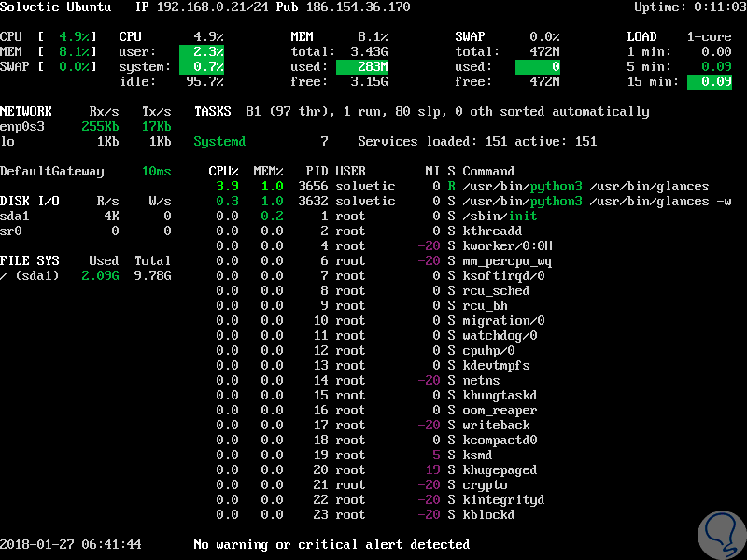Click the DefaultGateway 10ms value
The width and height of the screenshot is (747, 560).
[x=156, y=172]
